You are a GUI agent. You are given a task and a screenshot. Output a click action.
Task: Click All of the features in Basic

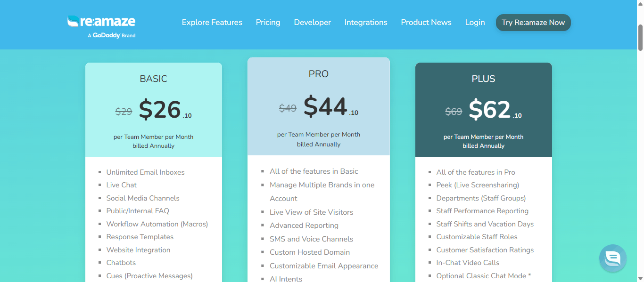[314, 171]
